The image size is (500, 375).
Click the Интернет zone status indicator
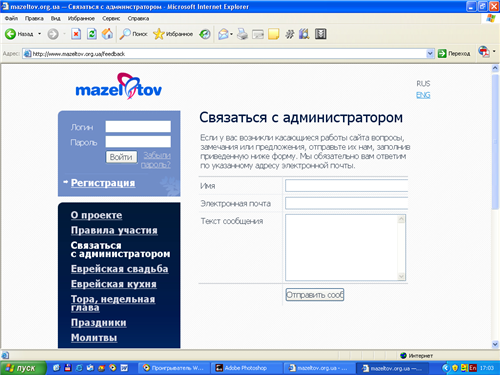417,356
